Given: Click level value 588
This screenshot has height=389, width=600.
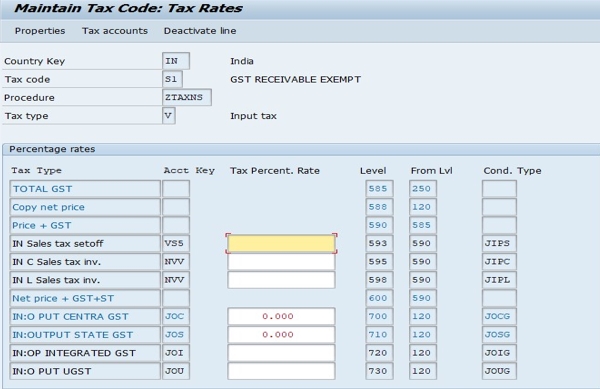Looking at the screenshot, I should tap(379, 207).
